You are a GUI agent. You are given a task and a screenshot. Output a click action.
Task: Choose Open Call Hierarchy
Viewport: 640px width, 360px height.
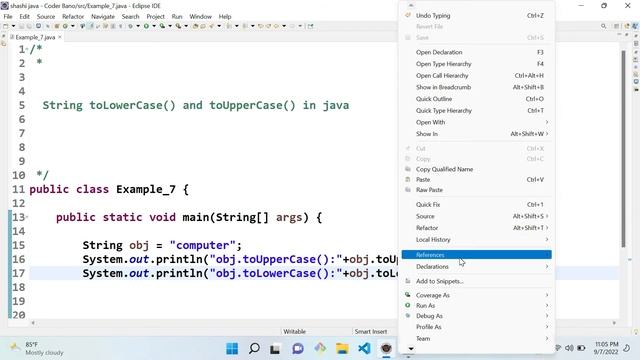point(476,76)
